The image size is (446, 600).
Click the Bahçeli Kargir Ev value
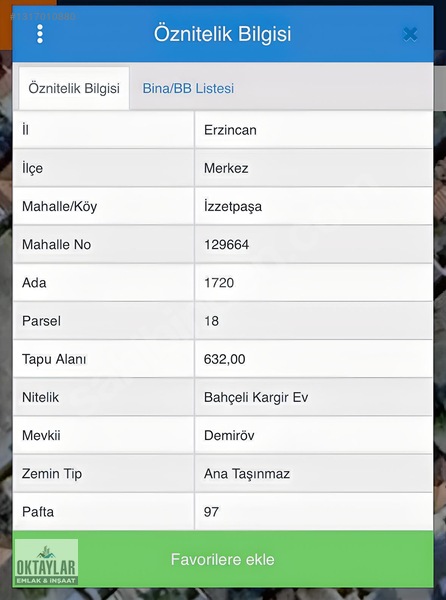pos(256,398)
